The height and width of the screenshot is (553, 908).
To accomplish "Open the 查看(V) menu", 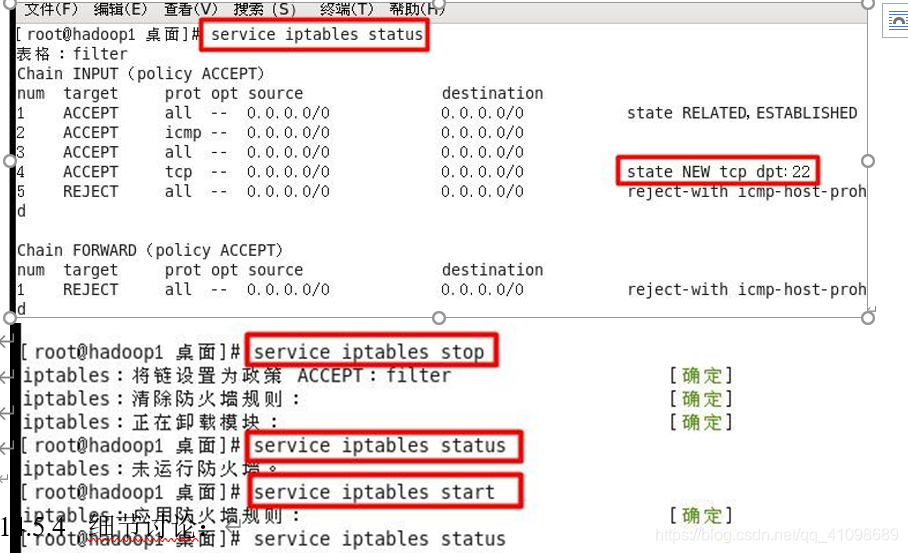I will tap(191, 9).
